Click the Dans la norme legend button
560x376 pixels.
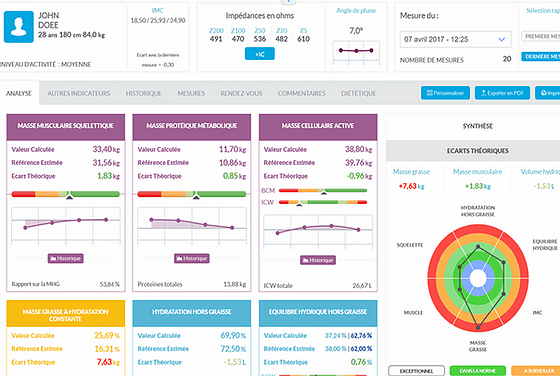click(x=478, y=371)
